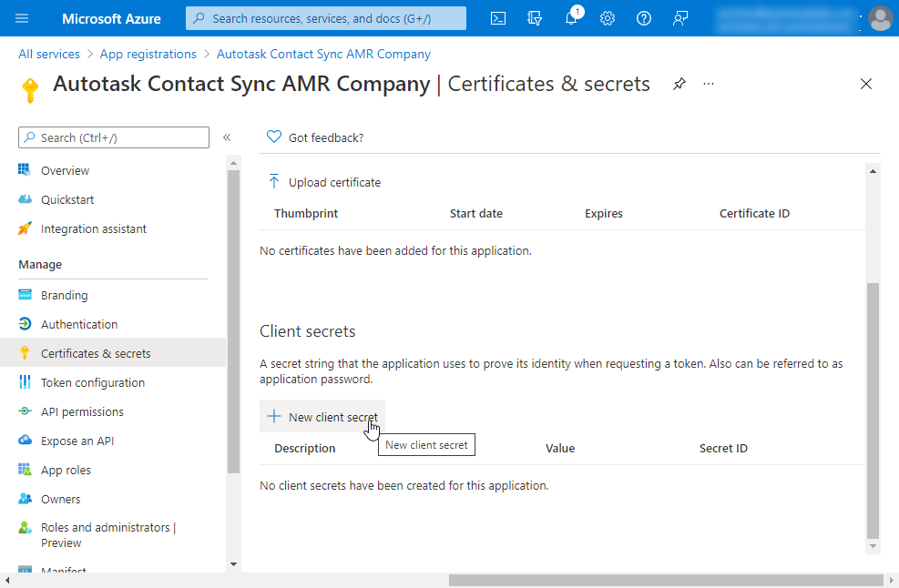899x588 pixels.
Task: Open the Azure portal hamburger menu
Action: tap(23, 18)
